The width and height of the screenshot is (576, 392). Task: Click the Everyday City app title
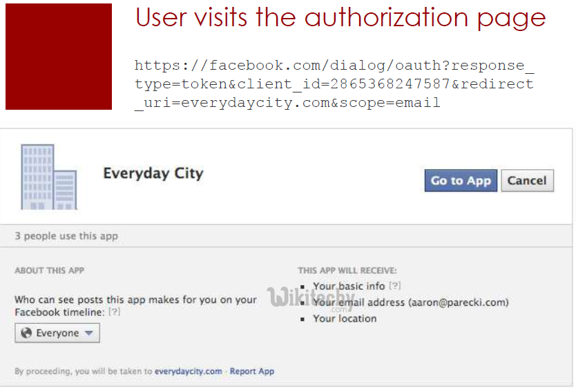(x=153, y=173)
